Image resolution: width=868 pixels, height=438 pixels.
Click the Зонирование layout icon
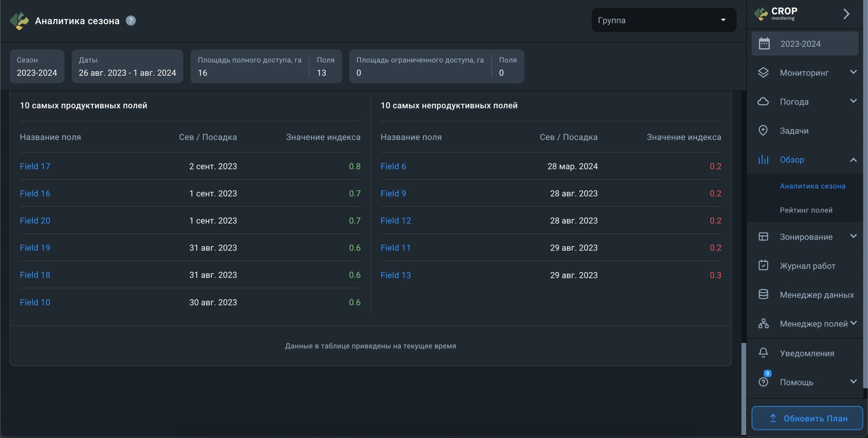coord(763,236)
